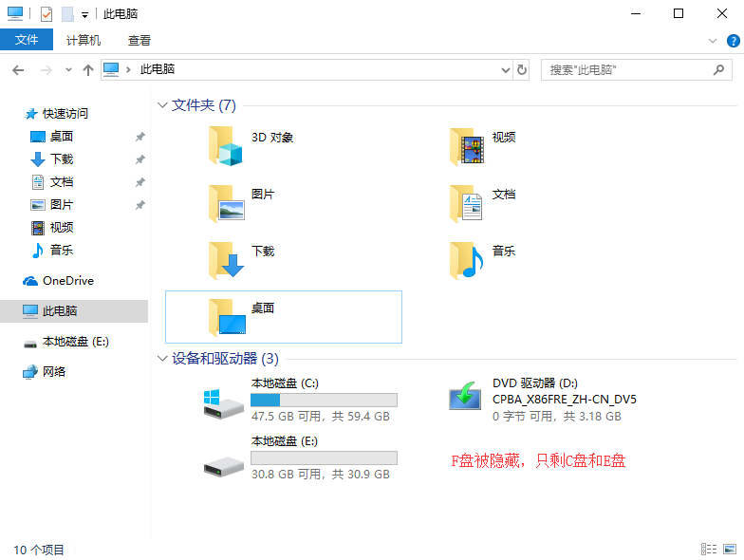Open 下载 in the quick access sidebar
Image resolution: width=744 pixels, height=560 pixels.
pos(61,159)
